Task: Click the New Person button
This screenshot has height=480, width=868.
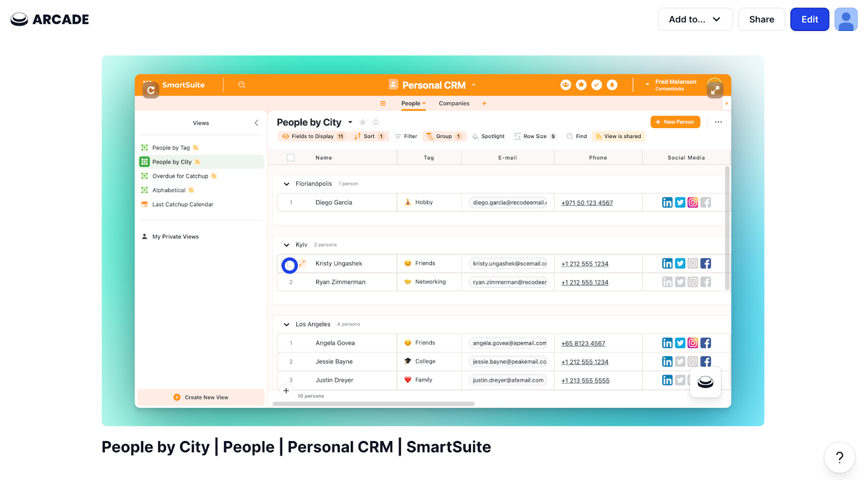Action: pyautogui.click(x=675, y=122)
